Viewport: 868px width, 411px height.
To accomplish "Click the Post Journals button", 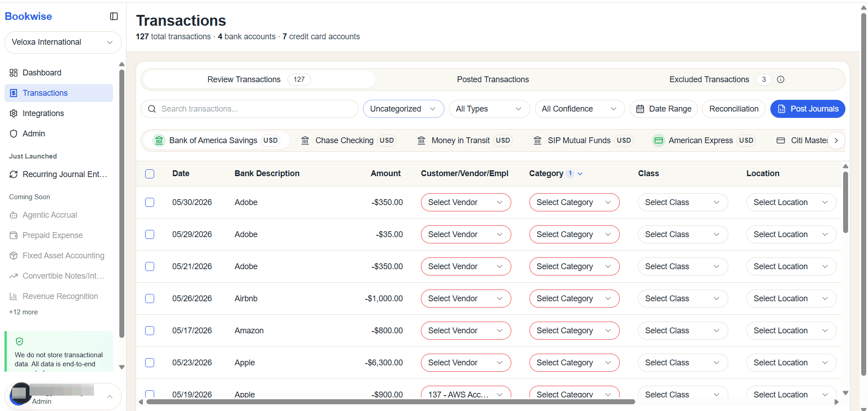I will tap(807, 109).
